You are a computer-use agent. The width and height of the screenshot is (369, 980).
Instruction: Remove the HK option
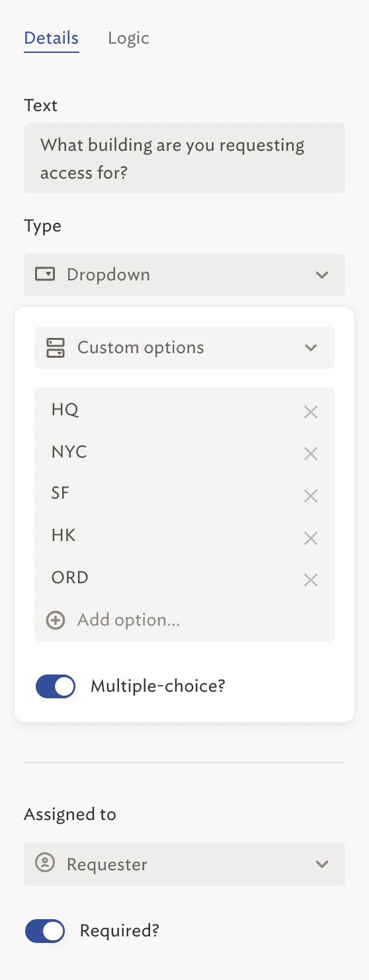pyautogui.click(x=311, y=538)
